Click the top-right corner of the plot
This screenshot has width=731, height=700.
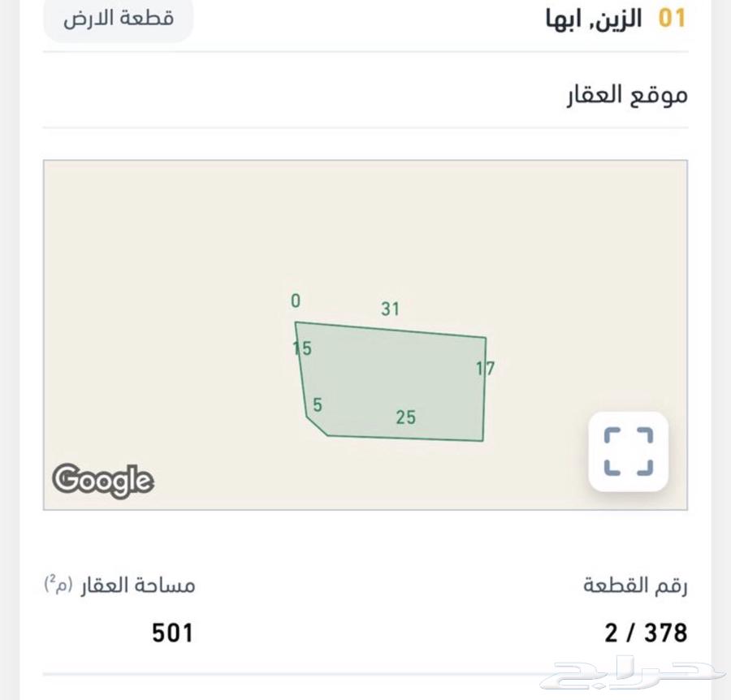[485, 338]
